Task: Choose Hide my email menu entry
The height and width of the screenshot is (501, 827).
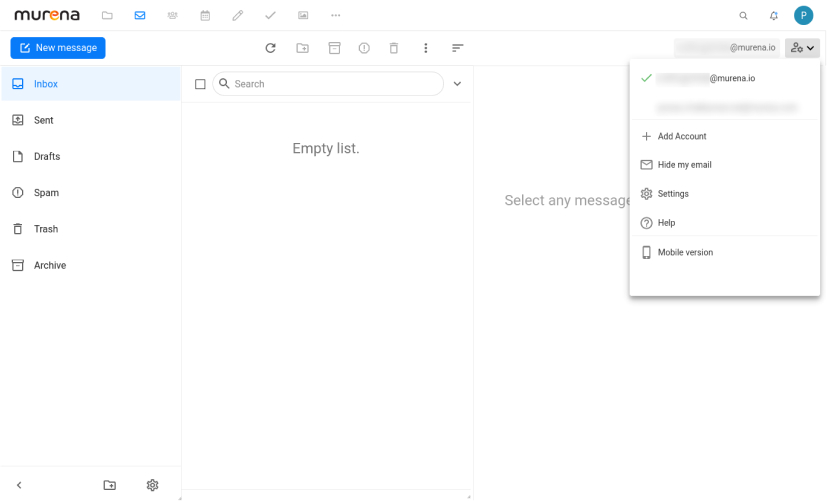Action: [684, 165]
